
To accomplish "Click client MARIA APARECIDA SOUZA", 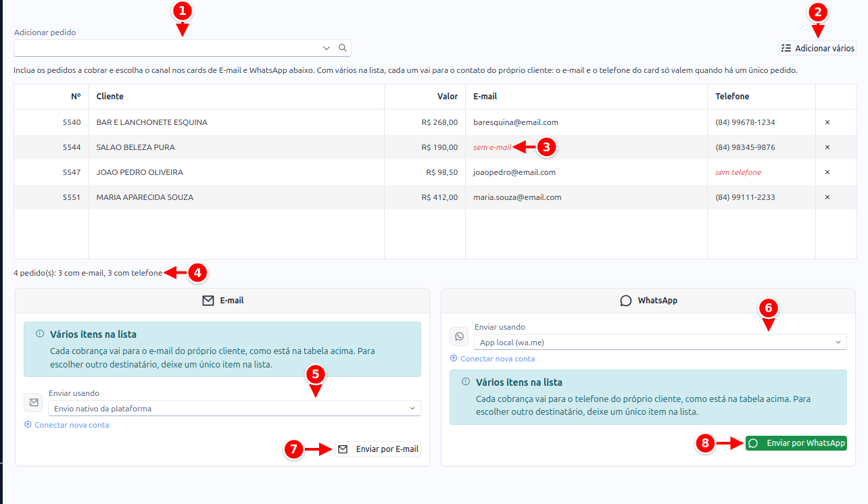I will pyautogui.click(x=145, y=197).
